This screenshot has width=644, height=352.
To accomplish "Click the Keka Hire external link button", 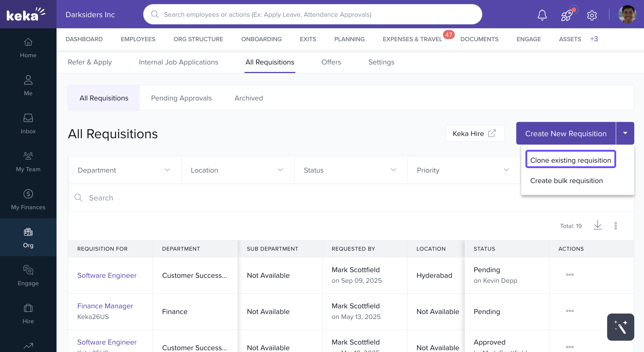I will [x=474, y=133].
